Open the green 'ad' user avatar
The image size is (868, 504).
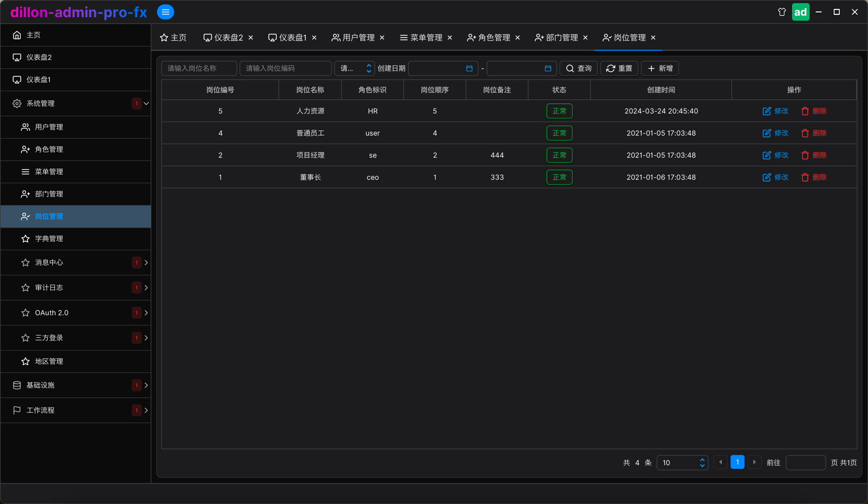(x=801, y=12)
